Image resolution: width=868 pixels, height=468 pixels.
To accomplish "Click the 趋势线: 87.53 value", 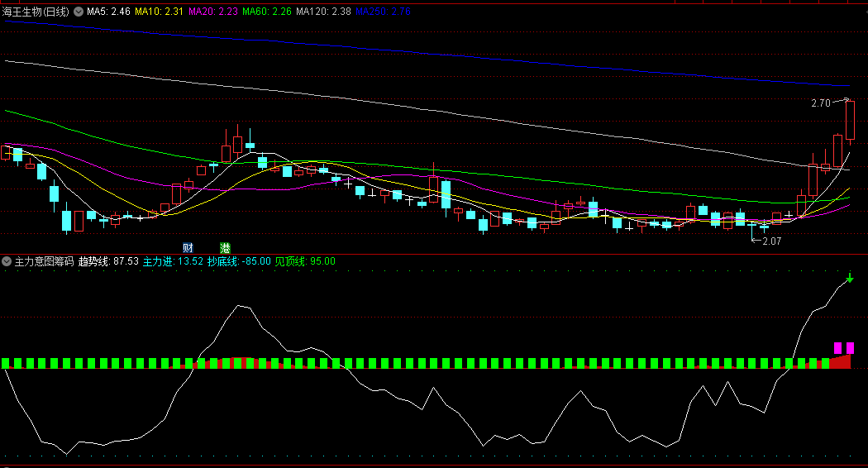I will pyautogui.click(x=108, y=261).
